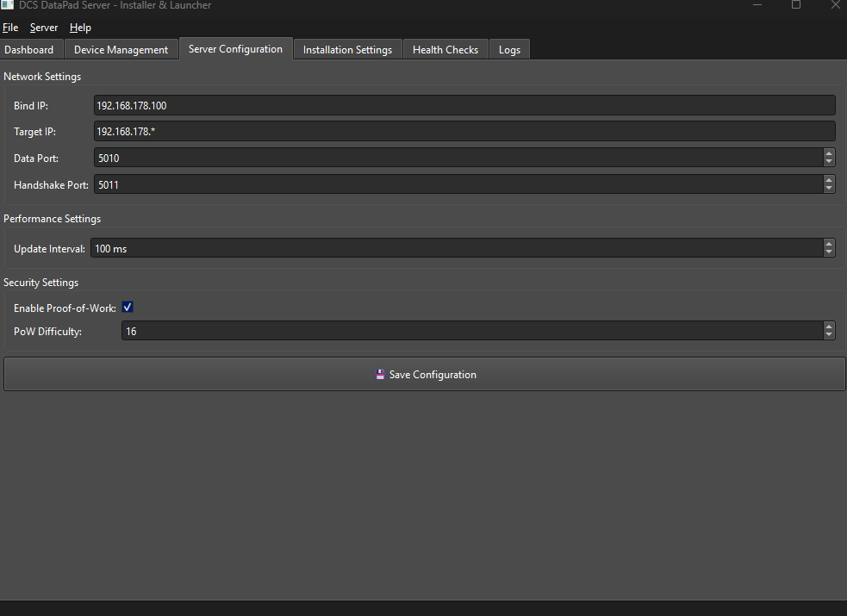Select the Server Configuration tab
The height and width of the screenshot is (616, 847).
pos(235,49)
